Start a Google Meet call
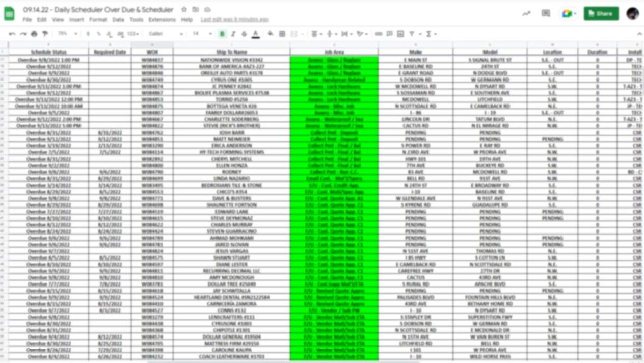 point(568,14)
